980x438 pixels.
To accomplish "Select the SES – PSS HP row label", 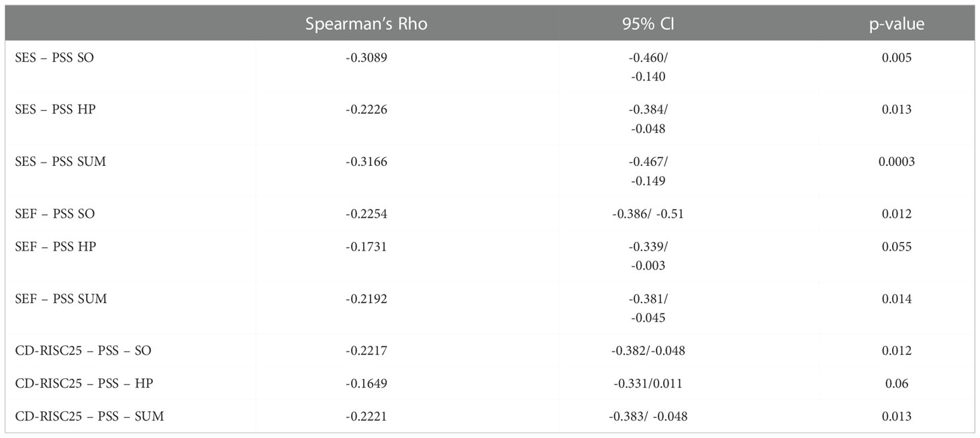I will 55,109.
